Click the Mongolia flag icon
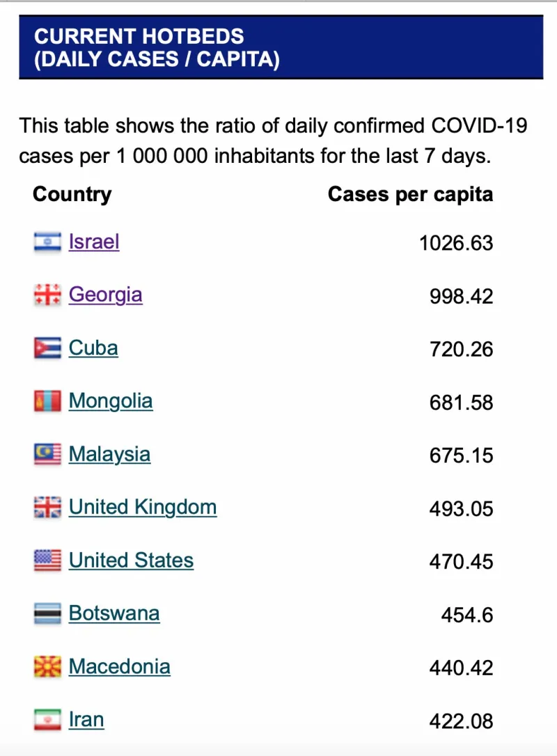The width and height of the screenshot is (557, 756). point(47,401)
